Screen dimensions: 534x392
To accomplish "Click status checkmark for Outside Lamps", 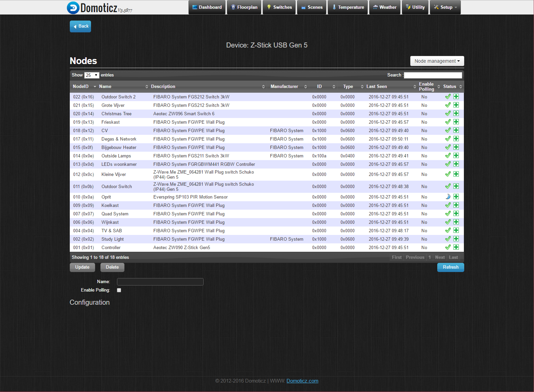I will (448, 155).
